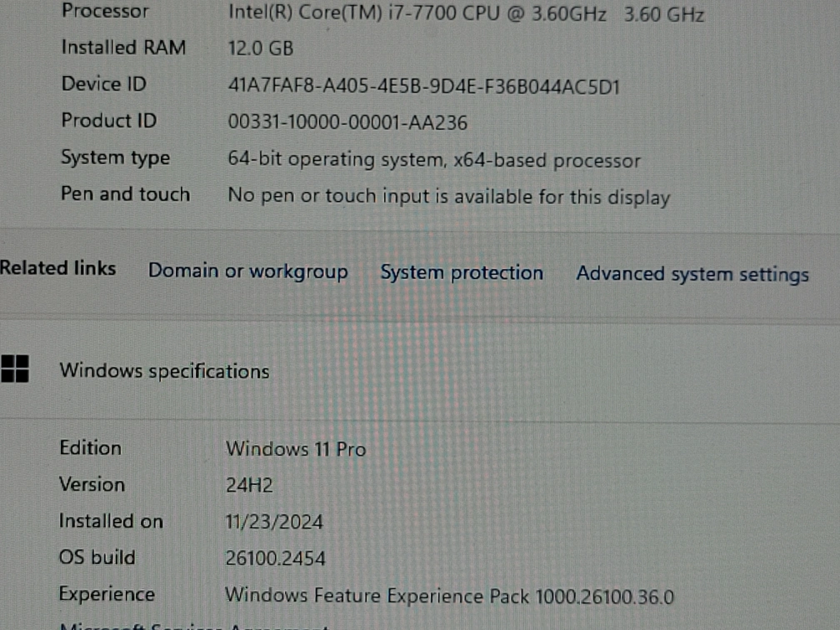Click the Device ID label
840x630 pixels.
click(104, 83)
